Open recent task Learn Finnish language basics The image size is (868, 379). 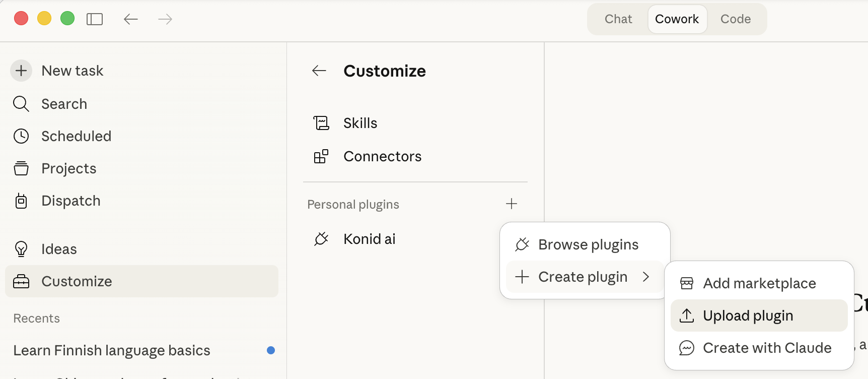(112, 350)
